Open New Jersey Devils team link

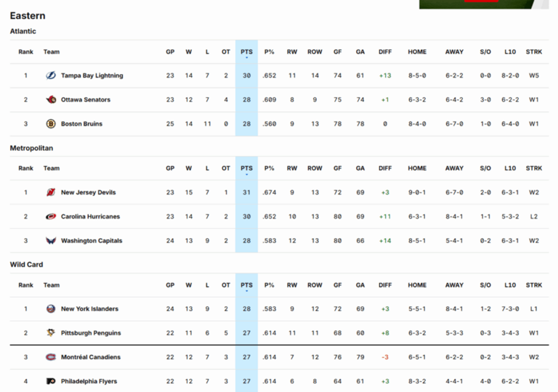[x=88, y=192]
